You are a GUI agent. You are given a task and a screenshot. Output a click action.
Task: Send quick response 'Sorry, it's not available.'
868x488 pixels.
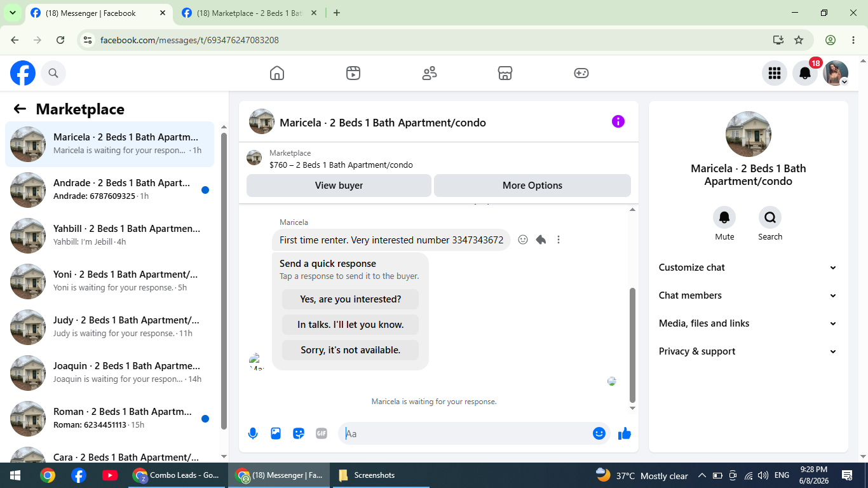pos(351,350)
